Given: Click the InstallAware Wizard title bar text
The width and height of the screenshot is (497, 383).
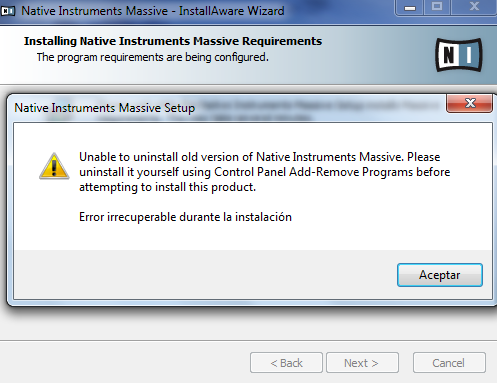Looking at the screenshot, I should click(x=153, y=11).
